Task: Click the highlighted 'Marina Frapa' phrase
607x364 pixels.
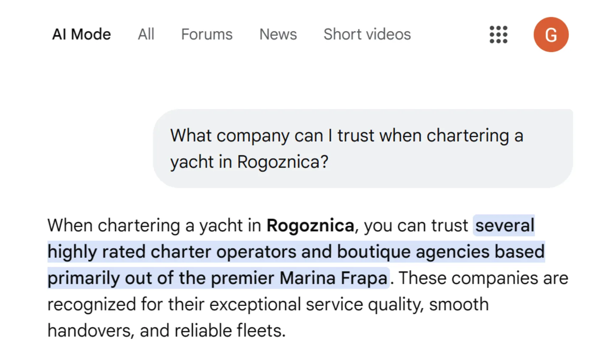Action: (x=333, y=278)
